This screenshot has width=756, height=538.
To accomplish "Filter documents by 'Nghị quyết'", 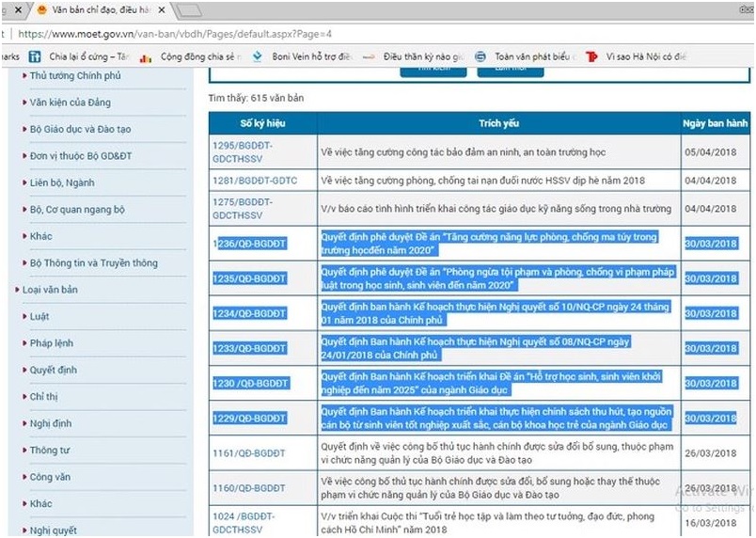I will coord(53,530).
